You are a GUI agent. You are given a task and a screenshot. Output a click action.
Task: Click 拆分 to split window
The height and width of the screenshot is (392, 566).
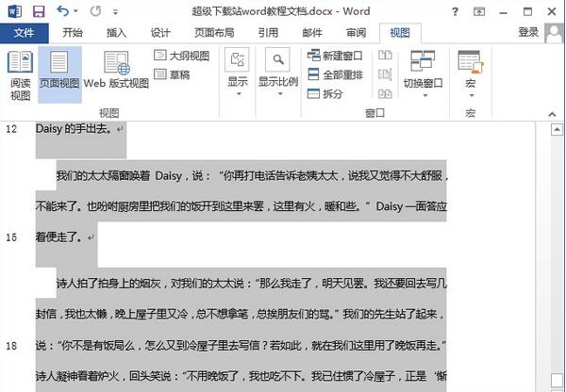pyautogui.click(x=325, y=94)
